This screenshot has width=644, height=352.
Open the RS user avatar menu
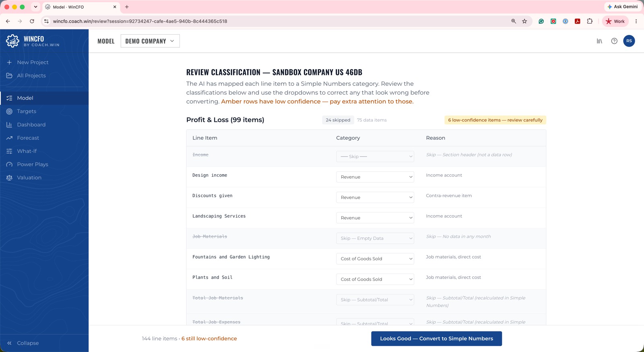click(x=629, y=41)
